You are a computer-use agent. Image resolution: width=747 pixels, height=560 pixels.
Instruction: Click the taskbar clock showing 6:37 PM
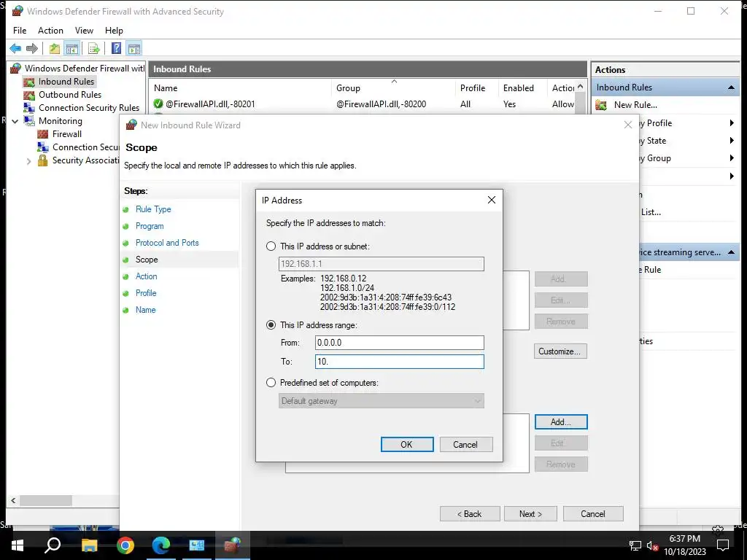tap(684, 545)
